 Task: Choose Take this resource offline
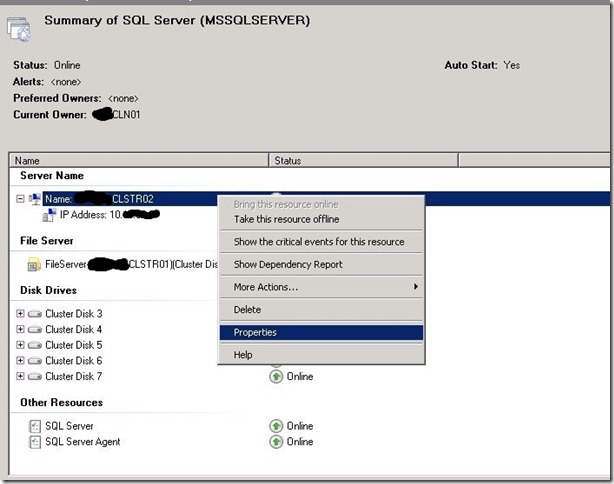click(x=321, y=219)
